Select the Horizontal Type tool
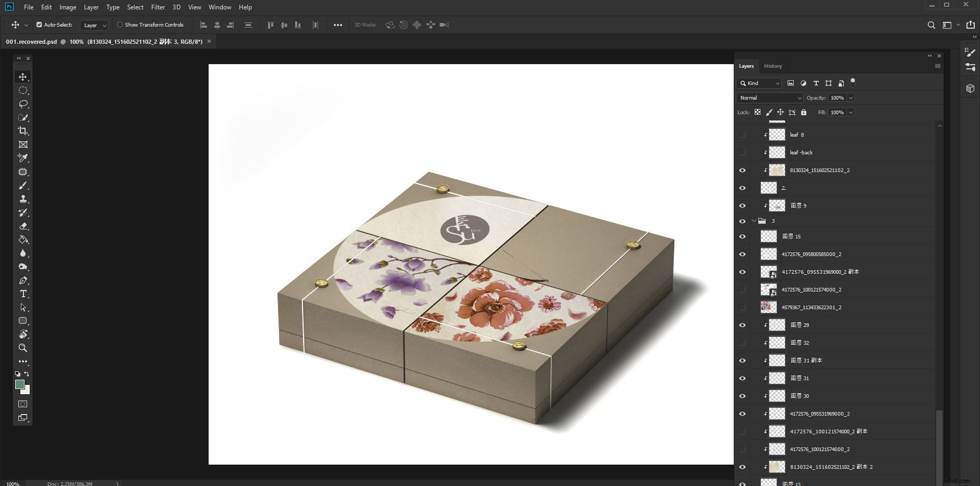Image resolution: width=980 pixels, height=486 pixels. tap(23, 294)
